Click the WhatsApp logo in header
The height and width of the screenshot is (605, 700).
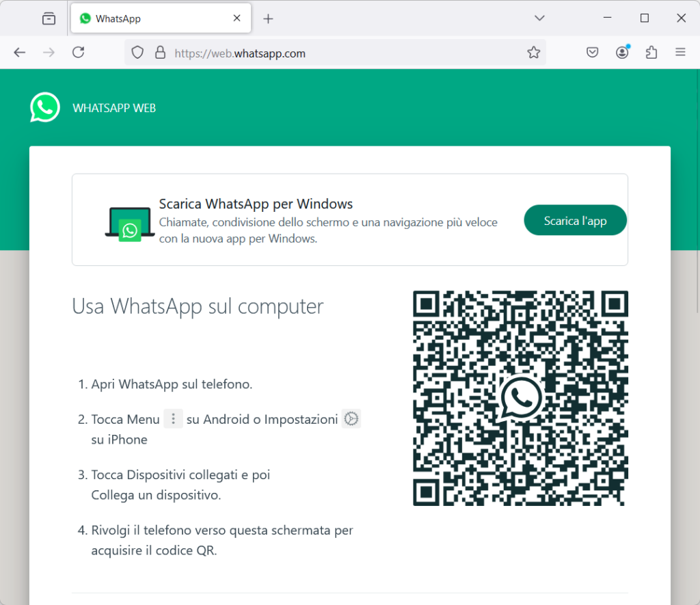tap(45, 108)
